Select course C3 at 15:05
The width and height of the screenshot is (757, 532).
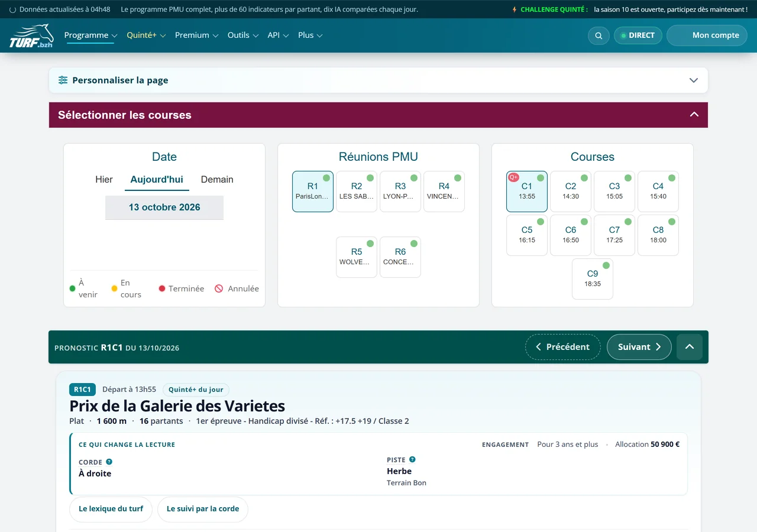tap(614, 192)
